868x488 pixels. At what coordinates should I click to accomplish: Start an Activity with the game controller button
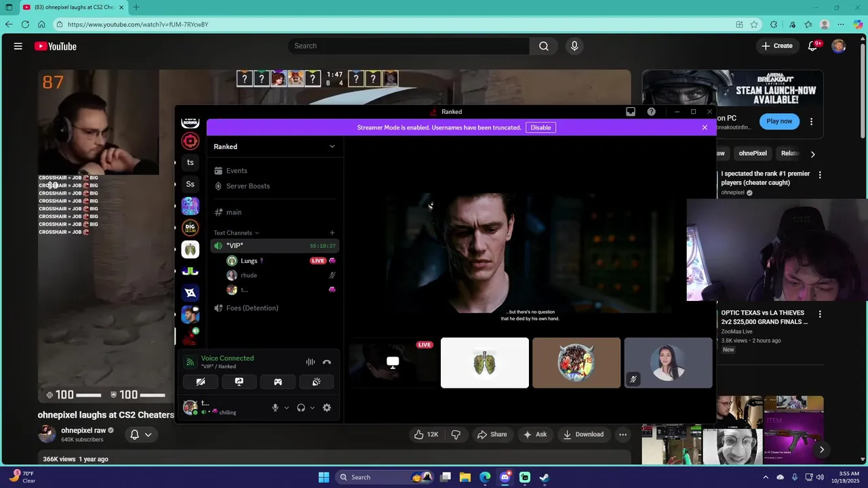(278, 382)
